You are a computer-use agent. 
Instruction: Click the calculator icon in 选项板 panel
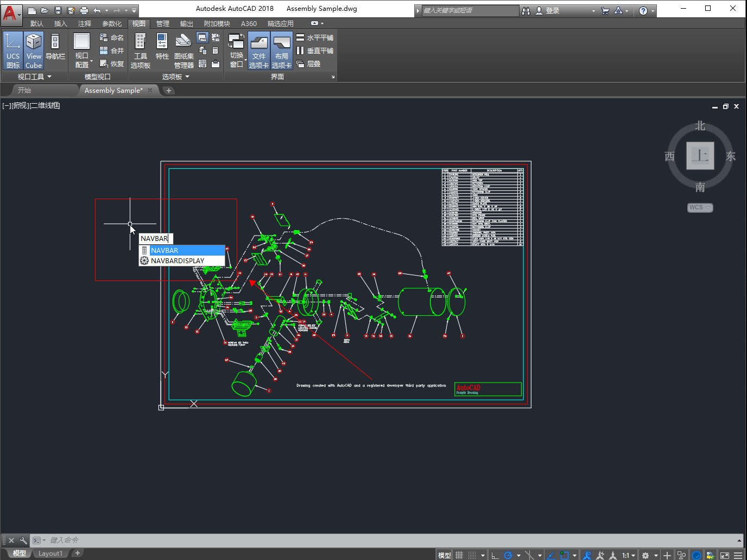click(x=216, y=50)
